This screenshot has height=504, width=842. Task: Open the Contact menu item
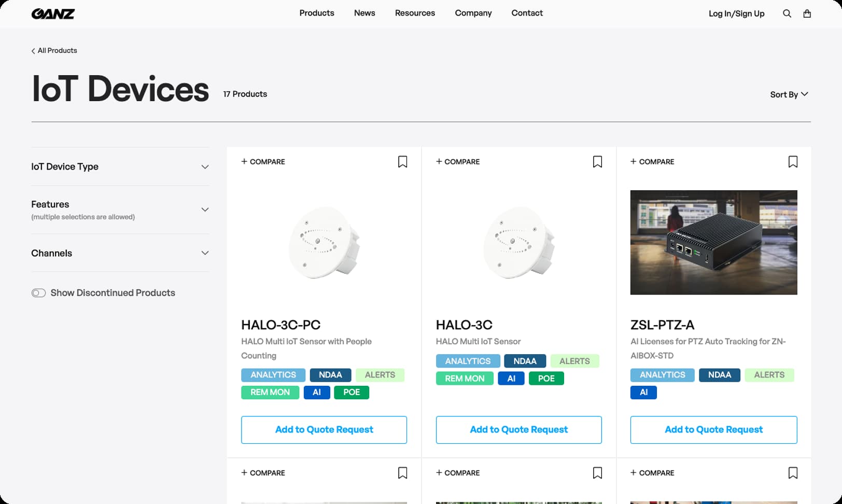click(527, 13)
